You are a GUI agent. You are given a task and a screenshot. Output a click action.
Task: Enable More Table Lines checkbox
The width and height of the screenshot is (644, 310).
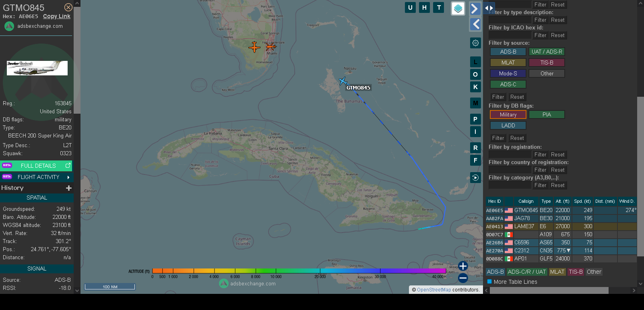click(489, 282)
